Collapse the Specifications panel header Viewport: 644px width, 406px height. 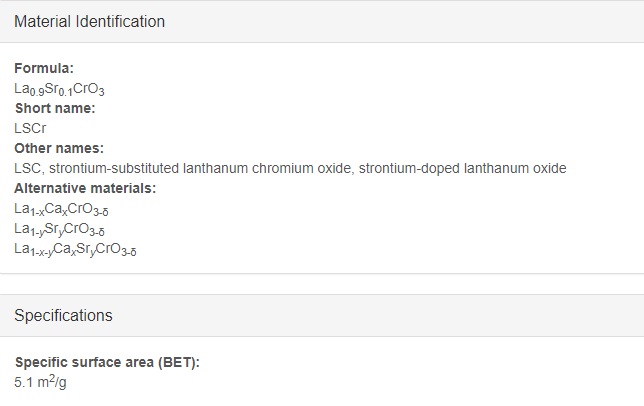tap(322, 315)
